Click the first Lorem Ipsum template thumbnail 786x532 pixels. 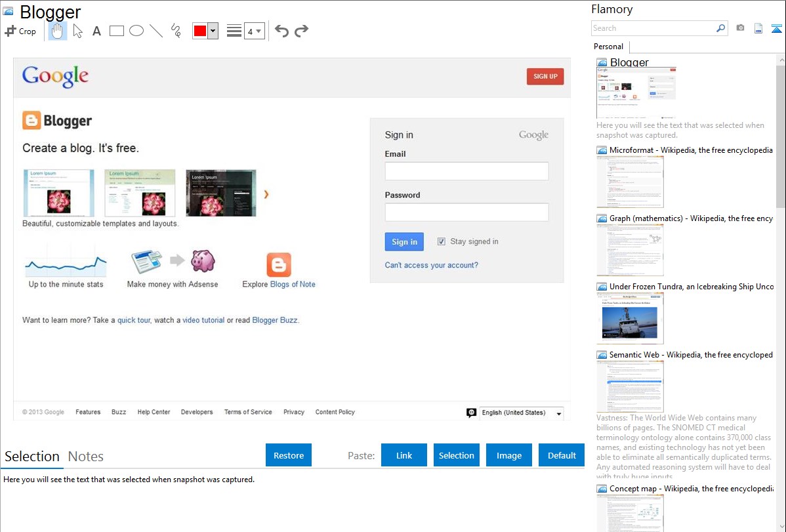pyautogui.click(x=58, y=193)
